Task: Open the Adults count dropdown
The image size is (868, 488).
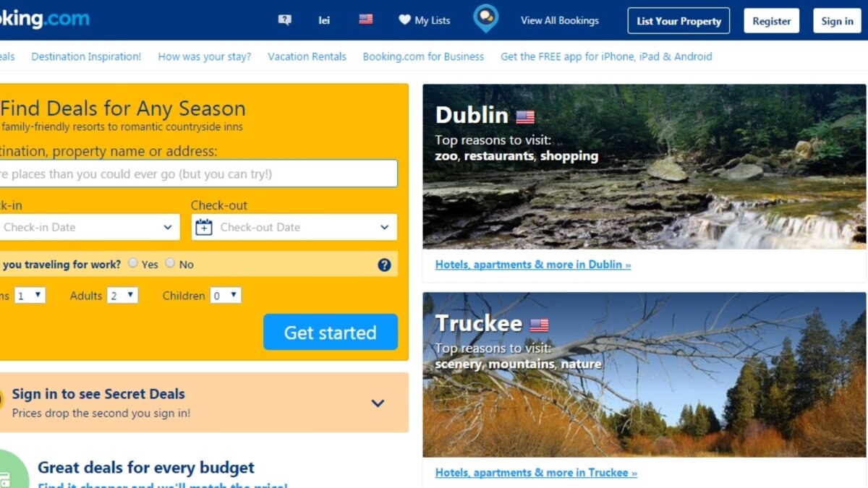Action: pos(122,295)
